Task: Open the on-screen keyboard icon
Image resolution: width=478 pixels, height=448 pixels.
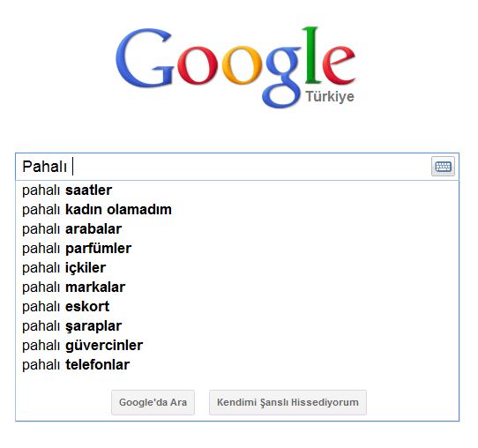Action: [x=443, y=167]
